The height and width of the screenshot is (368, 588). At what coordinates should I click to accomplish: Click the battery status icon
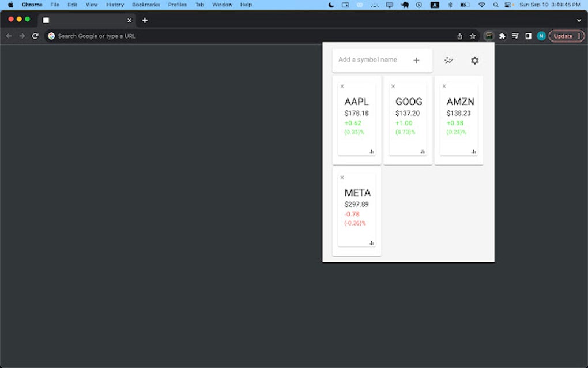pos(465,5)
